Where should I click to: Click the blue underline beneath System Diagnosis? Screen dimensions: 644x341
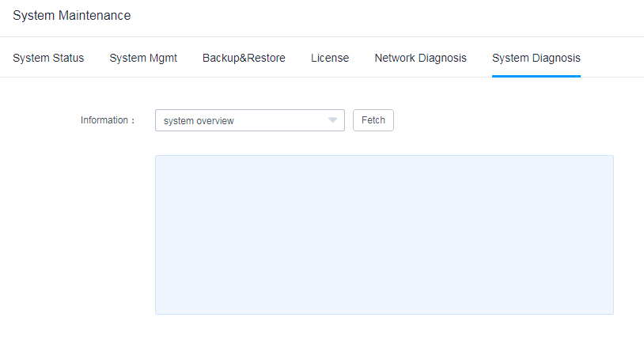click(536, 76)
